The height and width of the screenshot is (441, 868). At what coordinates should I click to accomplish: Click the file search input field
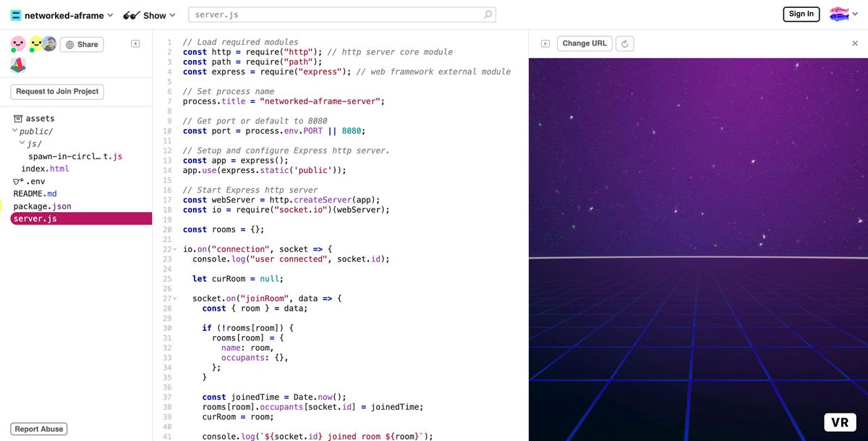tap(333, 14)
